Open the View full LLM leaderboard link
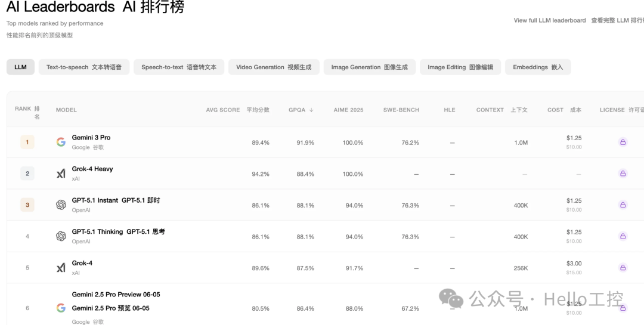 click(550, 20)
